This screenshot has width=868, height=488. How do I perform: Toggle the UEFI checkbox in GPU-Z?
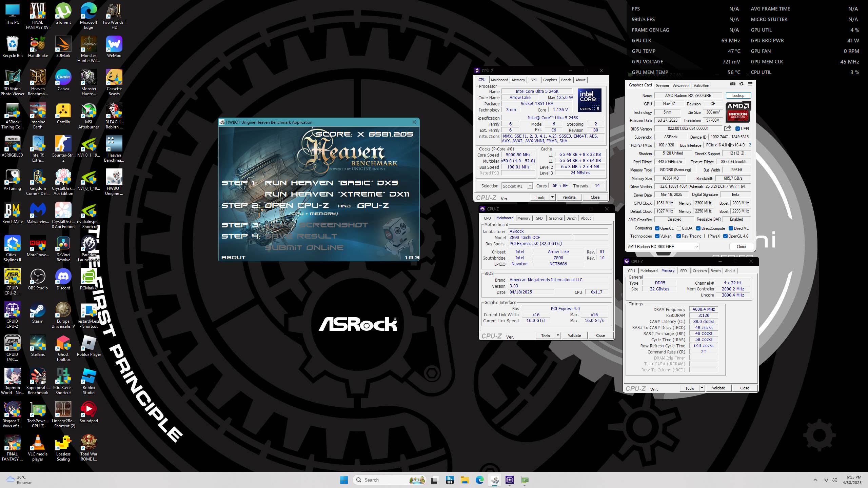click(x=737, y=129)
